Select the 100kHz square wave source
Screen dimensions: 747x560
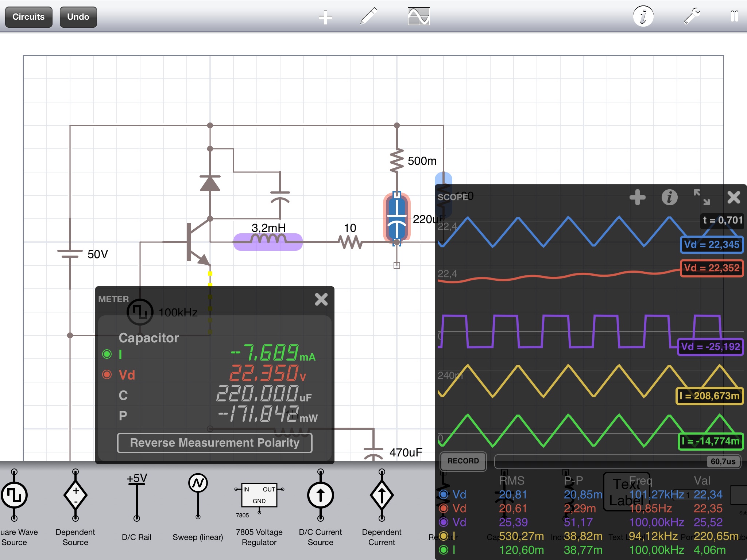(x=140, y=312)
